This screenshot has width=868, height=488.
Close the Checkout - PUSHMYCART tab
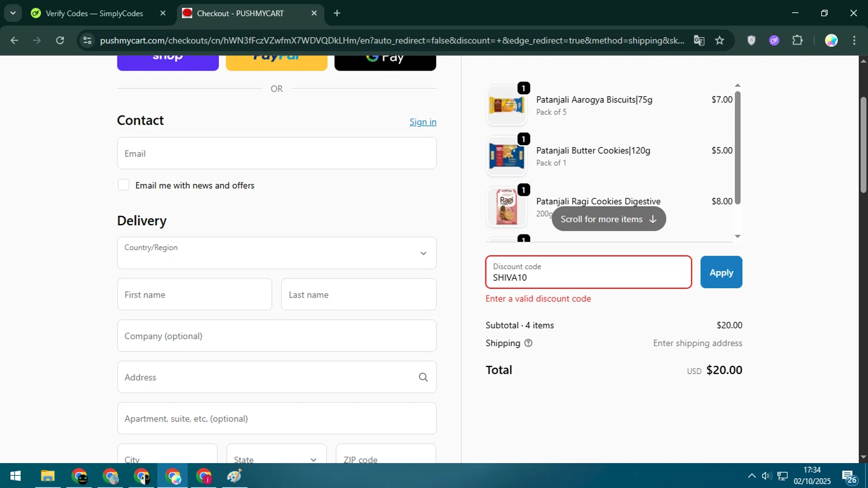point(314,13)
